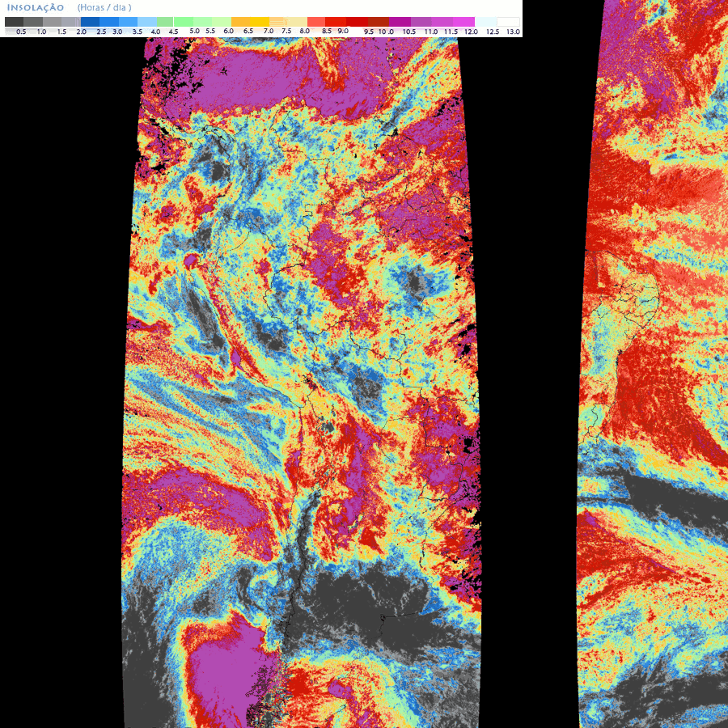This screenshot has width=728, height=728.
Task: Click the '12.5' legend value
Action: pyautogui.click(x=493, y=32)
